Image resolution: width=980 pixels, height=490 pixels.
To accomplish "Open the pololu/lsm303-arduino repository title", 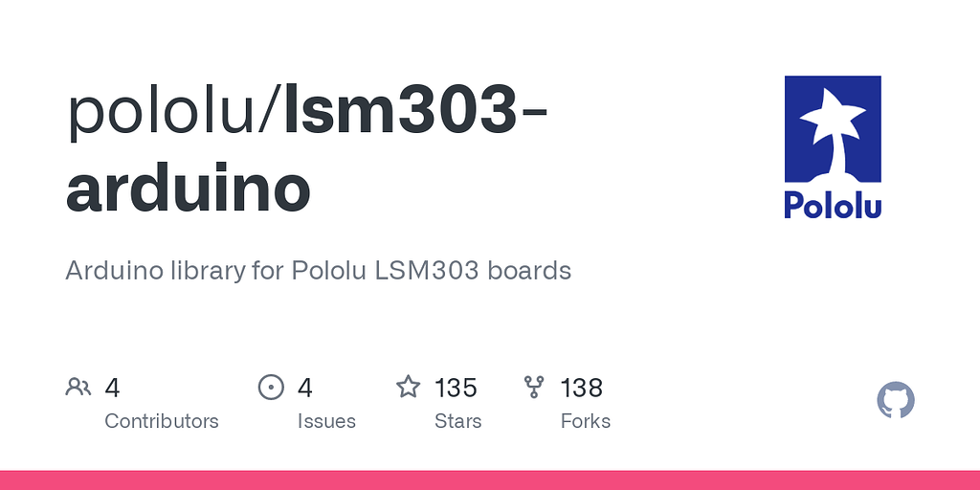I will (306, 149).
